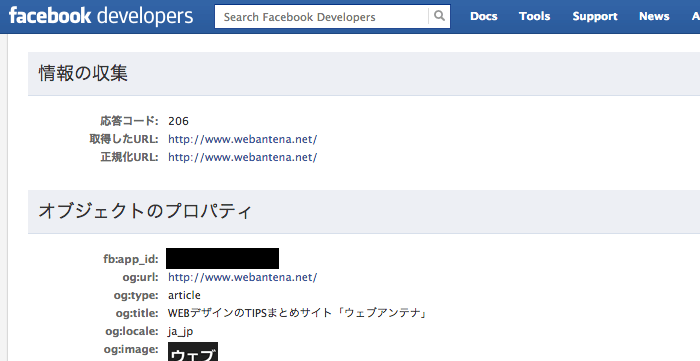The width and height of the screenshot is (700, 361).
Task: Click the og:type value article
Action: [x=184, y=295]
